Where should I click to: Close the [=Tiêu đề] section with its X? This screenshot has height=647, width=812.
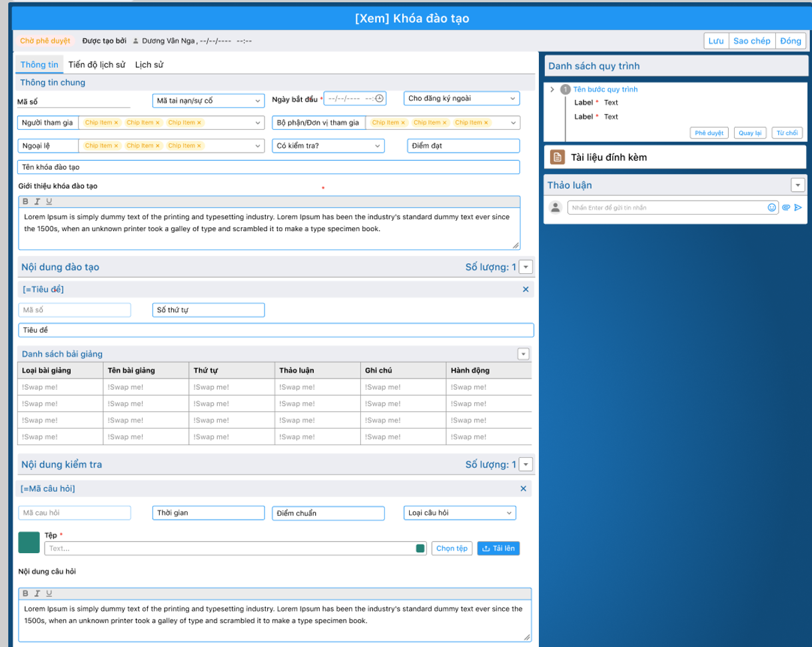[526, 289]
